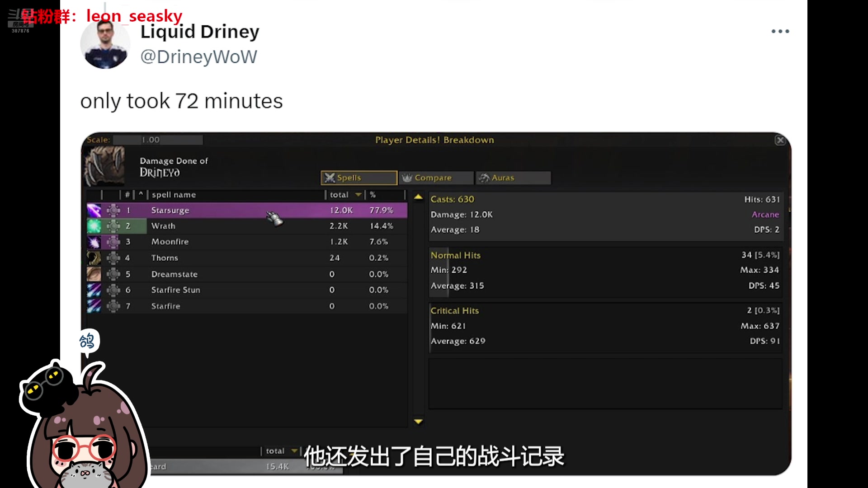868x488 pixels.
Task: Click the lower total column sort arrow
Action: [294, 451]
